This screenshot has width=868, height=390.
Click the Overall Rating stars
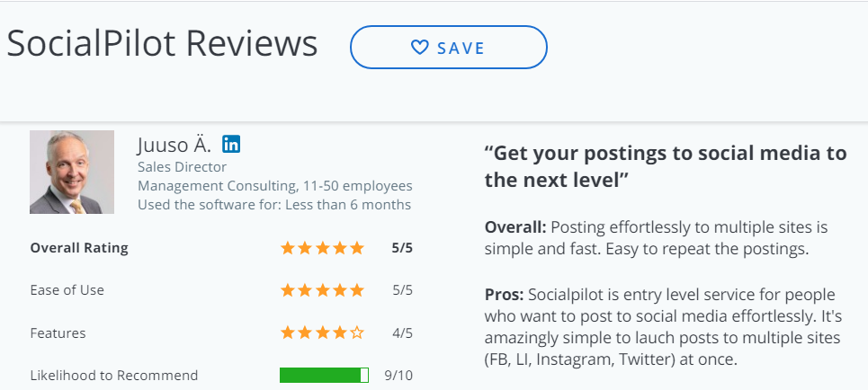coord(322,248)
